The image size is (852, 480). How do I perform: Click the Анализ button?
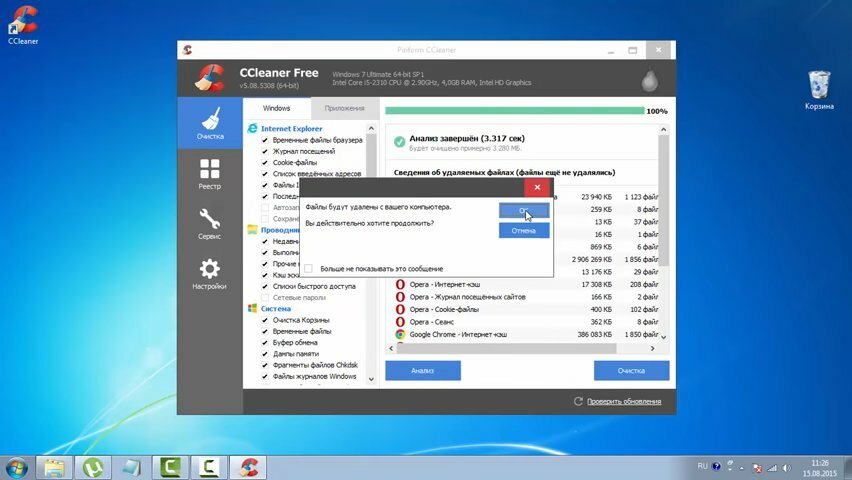click(423, 371)
